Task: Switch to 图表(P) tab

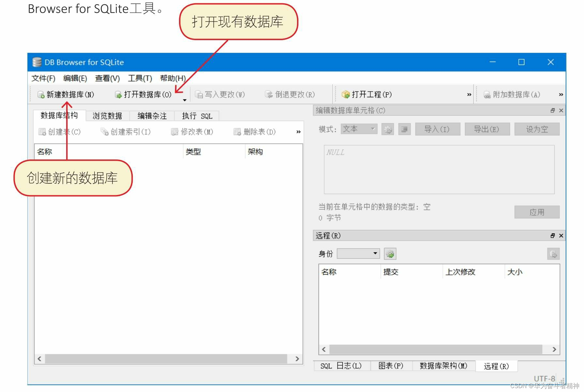Action: [x=391, y=366]
